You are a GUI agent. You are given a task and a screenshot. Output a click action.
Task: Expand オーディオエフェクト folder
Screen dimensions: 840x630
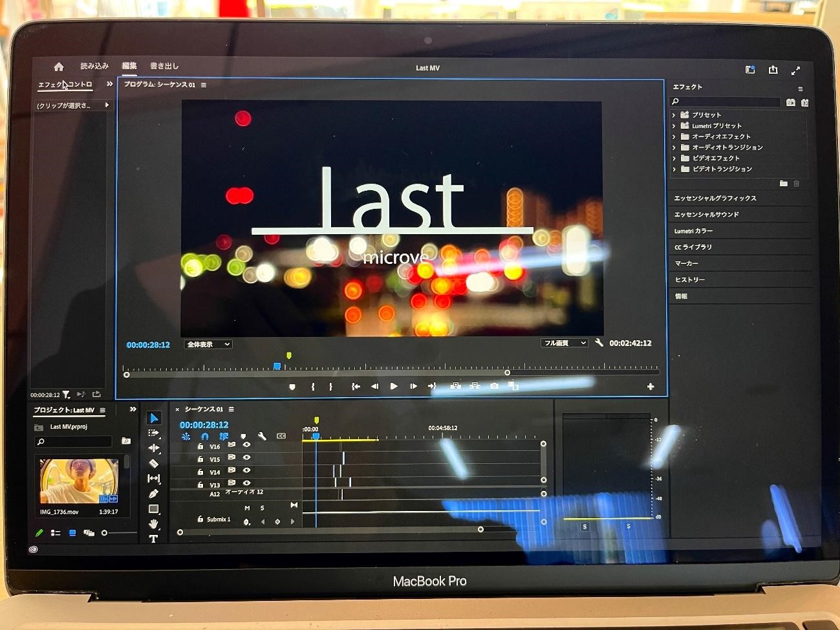(674, 137)
